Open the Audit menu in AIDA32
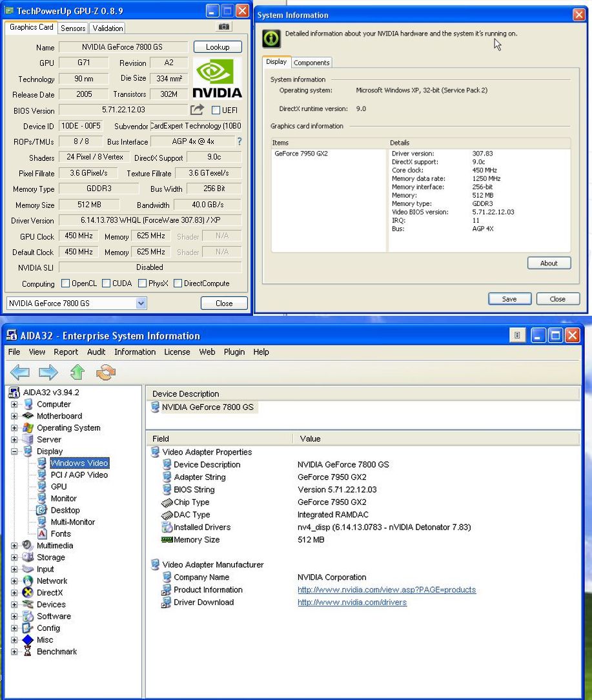 pos(96,352)
